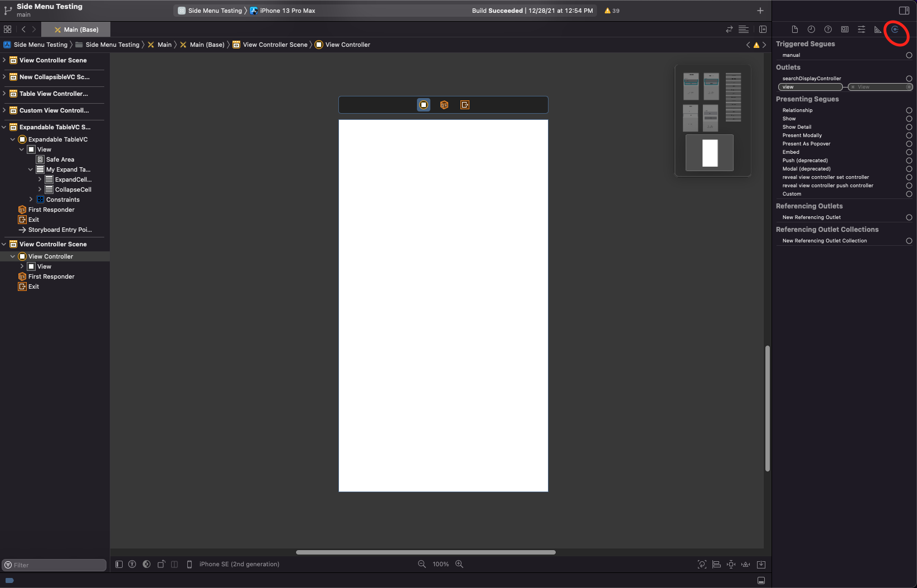Open the Connections inspector icon

[x=895, y=30]
